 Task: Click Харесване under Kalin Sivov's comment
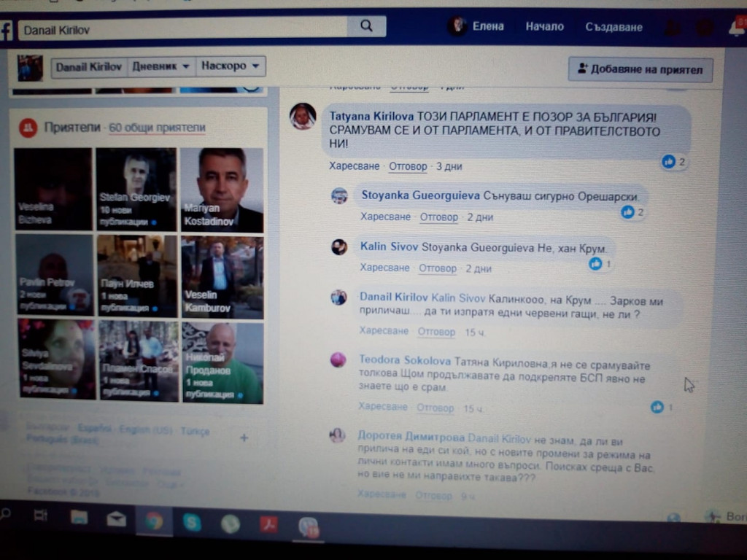tap(384, 268)
